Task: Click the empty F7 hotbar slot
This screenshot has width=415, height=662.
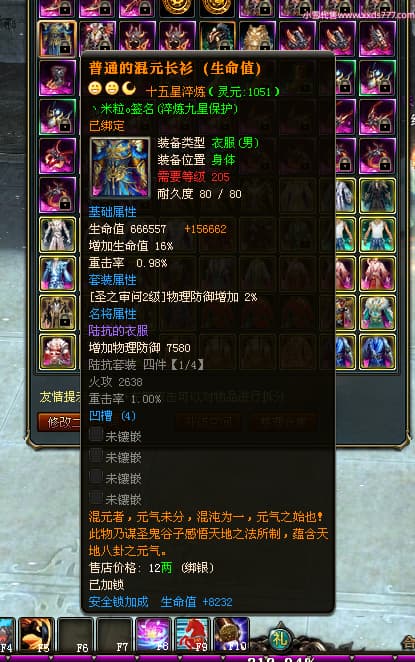Action: point(114,635)
